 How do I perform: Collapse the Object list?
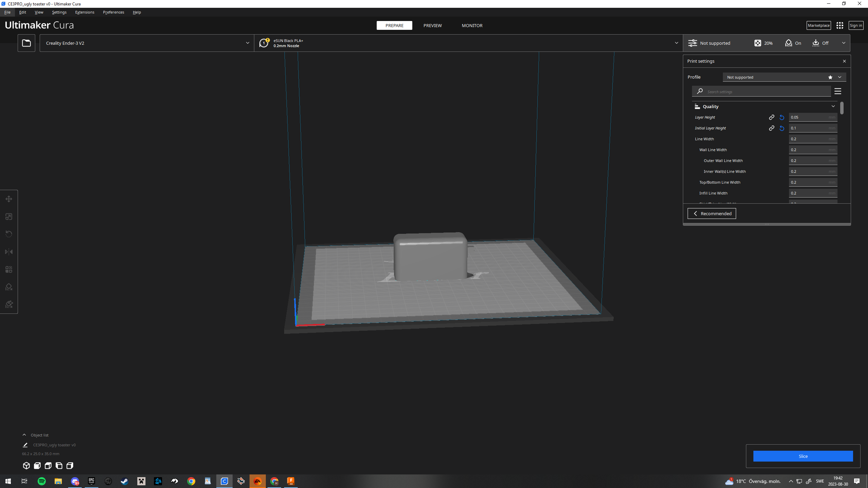coord(24,435)
